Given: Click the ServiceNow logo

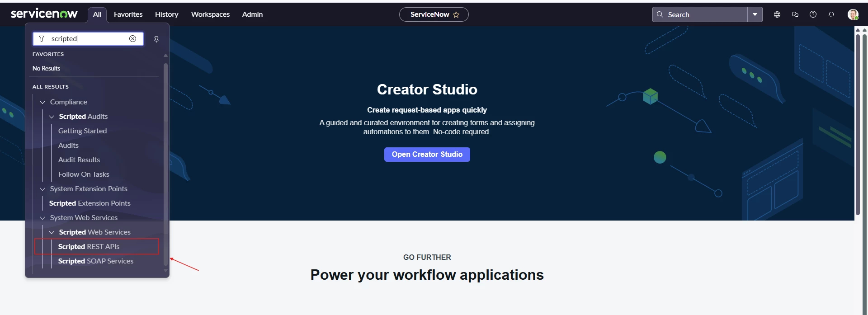Looking at the screenshot, I should point(44,14).
